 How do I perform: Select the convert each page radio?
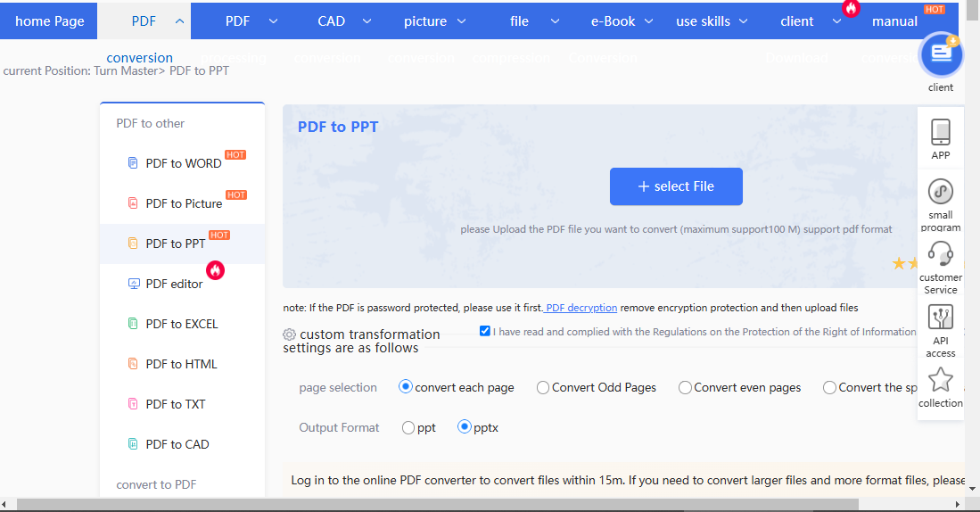point(405,387)
